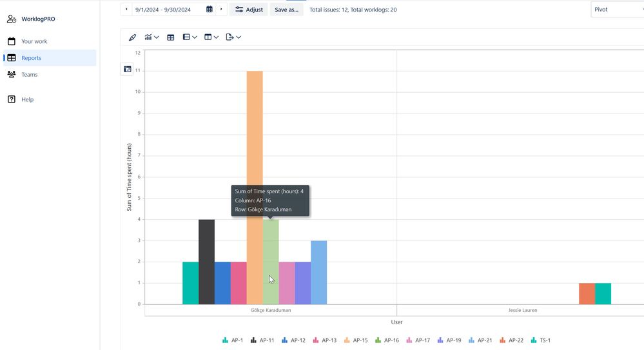Go to previous date period arrow
This screenshot has height=350, width=644.
click(x=126, y=9)
